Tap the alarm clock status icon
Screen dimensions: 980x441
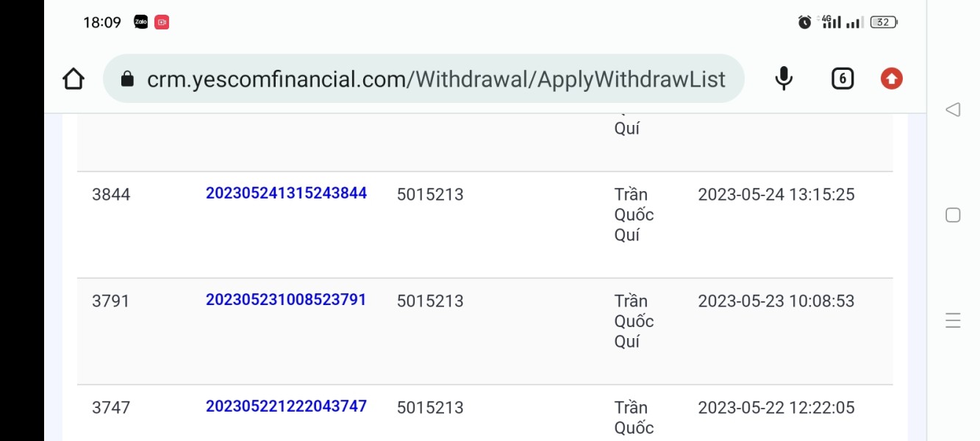pos(804,22)
